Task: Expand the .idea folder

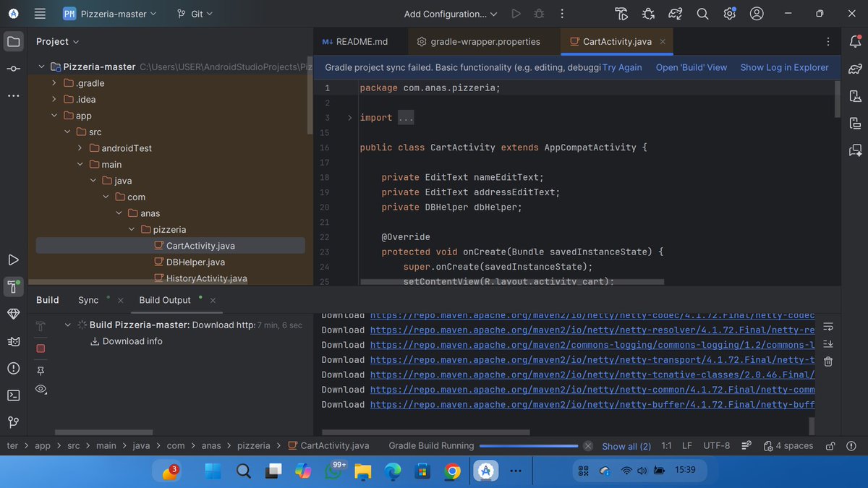Action: (54, 99)
